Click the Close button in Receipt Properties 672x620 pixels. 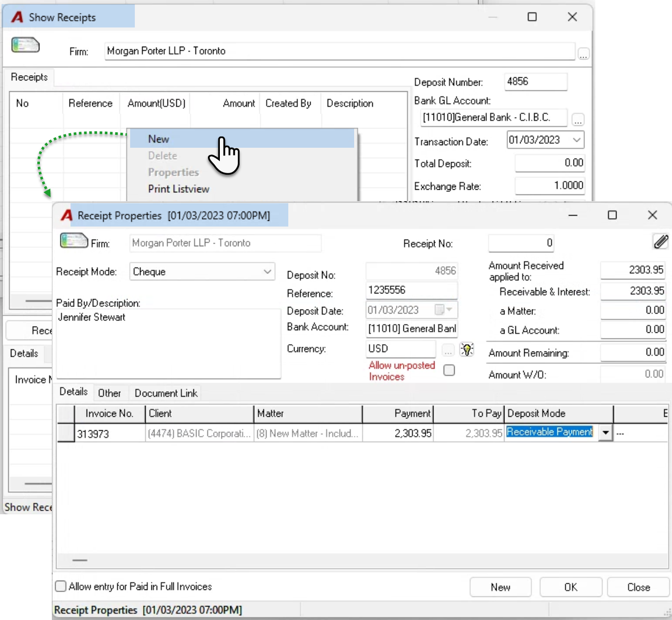[x=638, y=587]
